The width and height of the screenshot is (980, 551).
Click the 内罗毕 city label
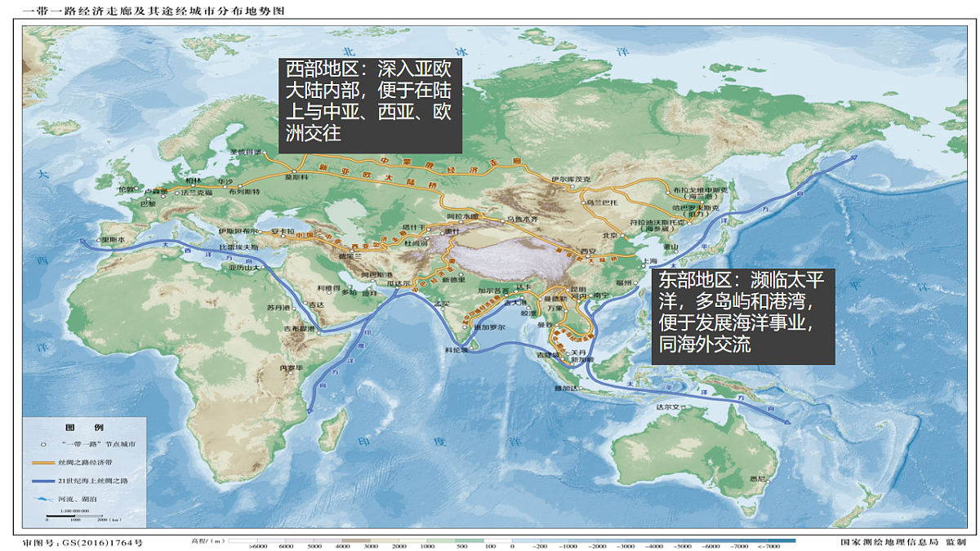click(x=292, y=368)
